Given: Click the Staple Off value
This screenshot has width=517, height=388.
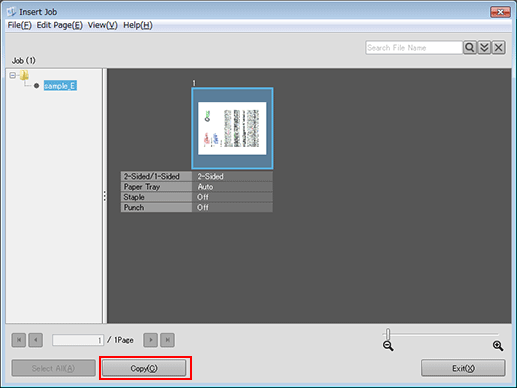Looking at the screenshot, I should [x=232, y=197].
